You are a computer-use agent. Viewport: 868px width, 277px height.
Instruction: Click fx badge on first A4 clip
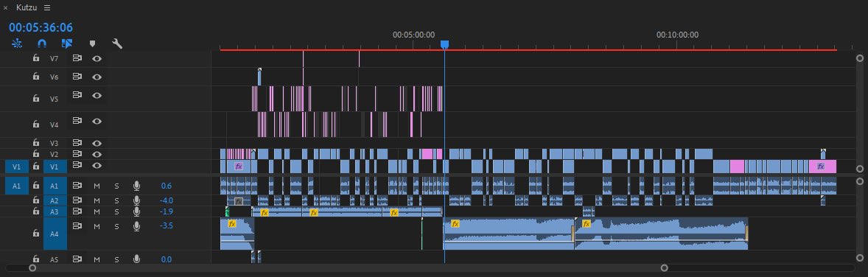coord(232,224)
